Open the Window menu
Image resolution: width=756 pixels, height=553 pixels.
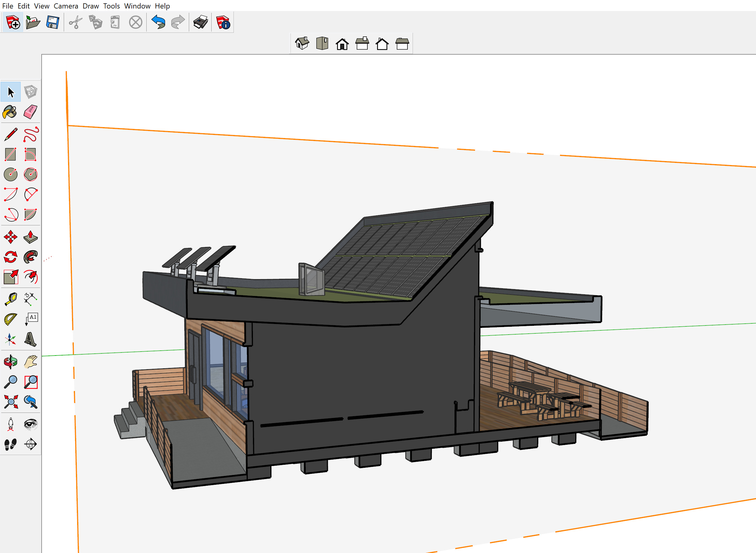(137, 6)
